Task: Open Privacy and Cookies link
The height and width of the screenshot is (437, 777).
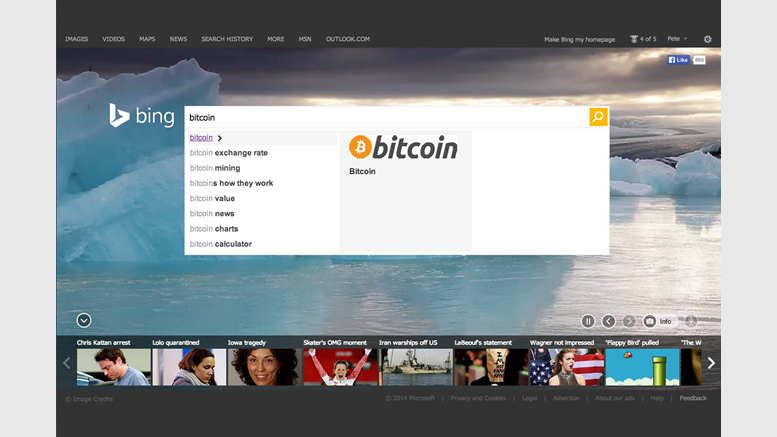Action: [478, 398]
